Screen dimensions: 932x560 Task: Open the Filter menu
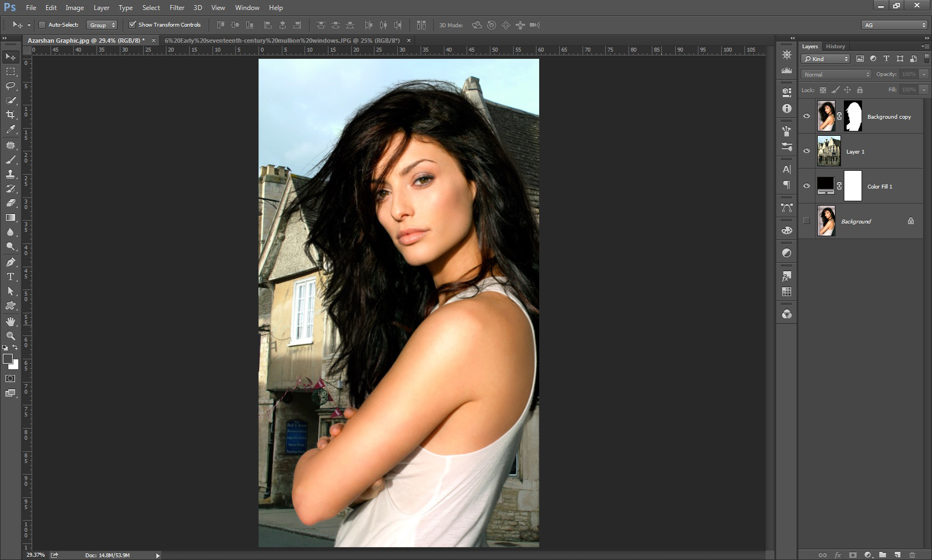(x=176, y=8)
